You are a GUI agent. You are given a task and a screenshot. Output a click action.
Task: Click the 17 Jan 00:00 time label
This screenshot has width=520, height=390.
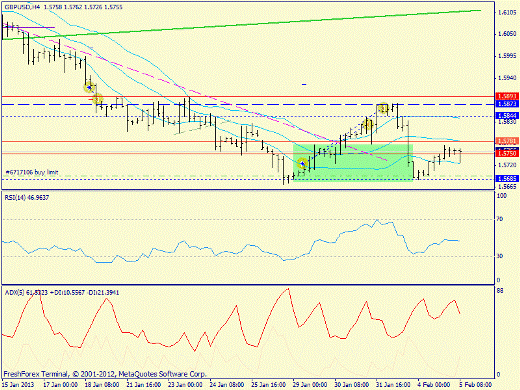(x=61, y=385)
